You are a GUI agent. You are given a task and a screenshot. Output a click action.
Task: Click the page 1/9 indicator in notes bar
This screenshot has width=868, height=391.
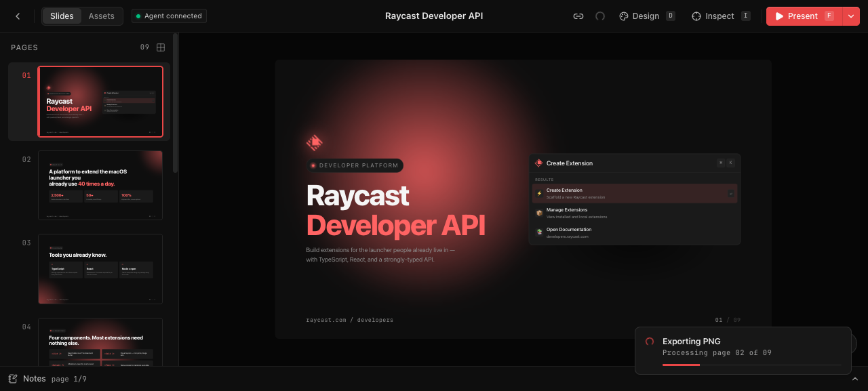(x=69, y=379)
